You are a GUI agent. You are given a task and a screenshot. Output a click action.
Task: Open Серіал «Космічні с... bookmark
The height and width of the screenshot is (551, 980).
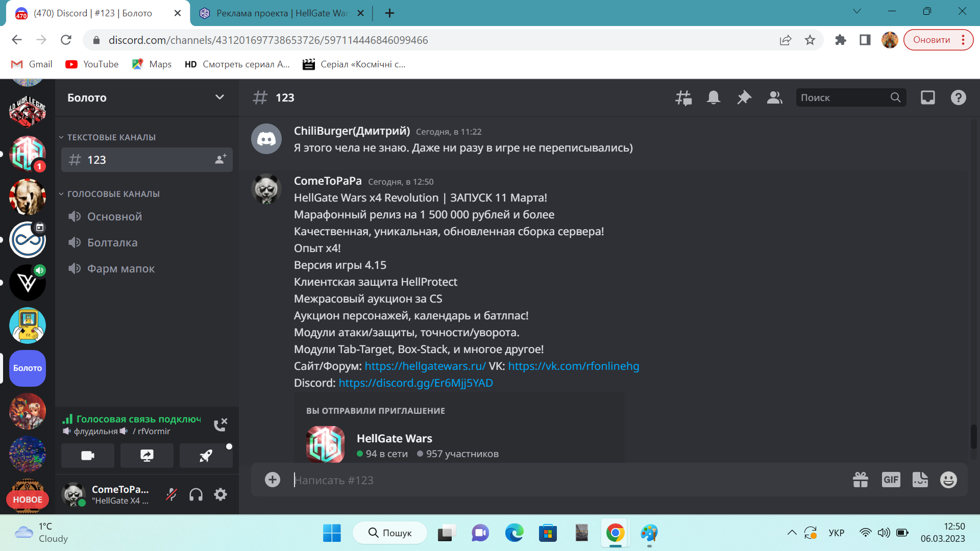tap(354, 64)
